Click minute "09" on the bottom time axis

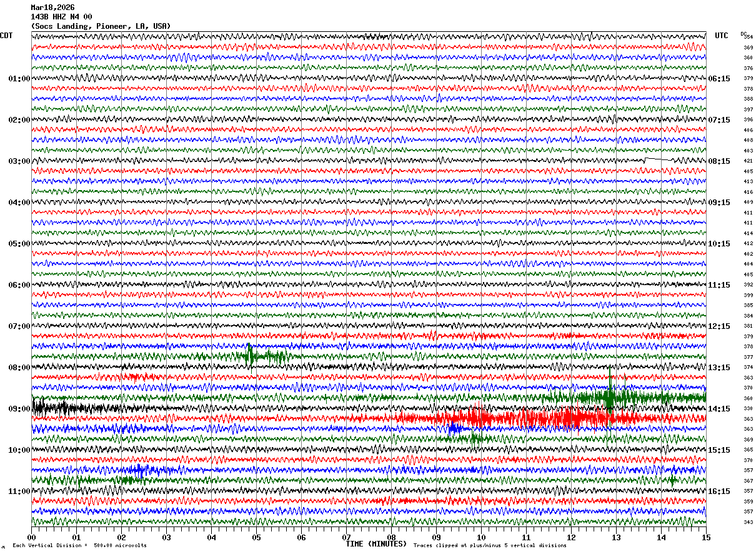click(x=436, y=537)
